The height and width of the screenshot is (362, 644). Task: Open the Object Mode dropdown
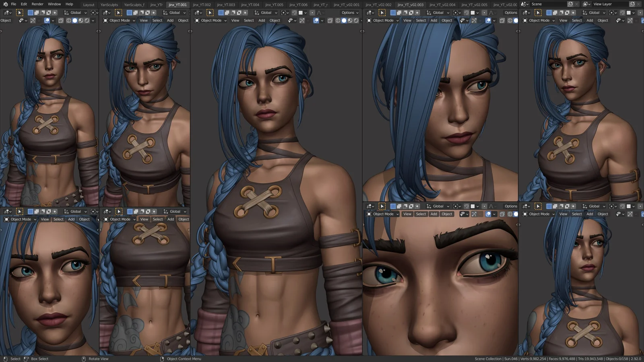211,21
